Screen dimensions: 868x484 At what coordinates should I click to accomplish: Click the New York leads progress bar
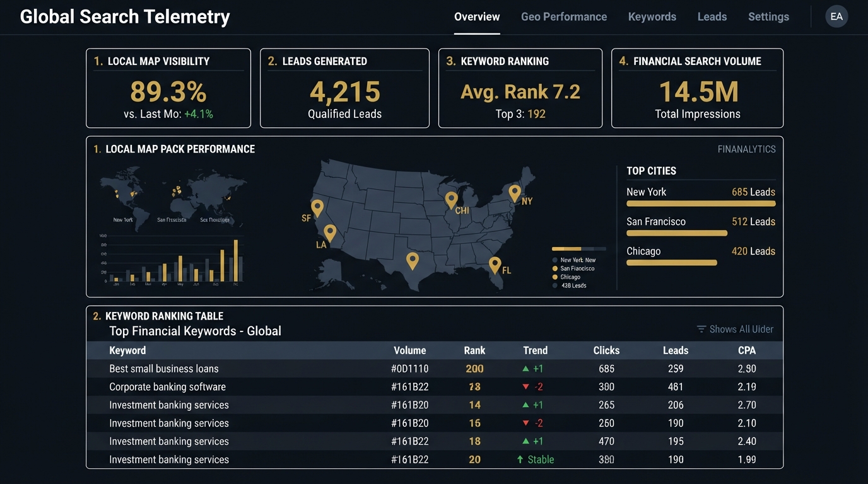(701, 204)
